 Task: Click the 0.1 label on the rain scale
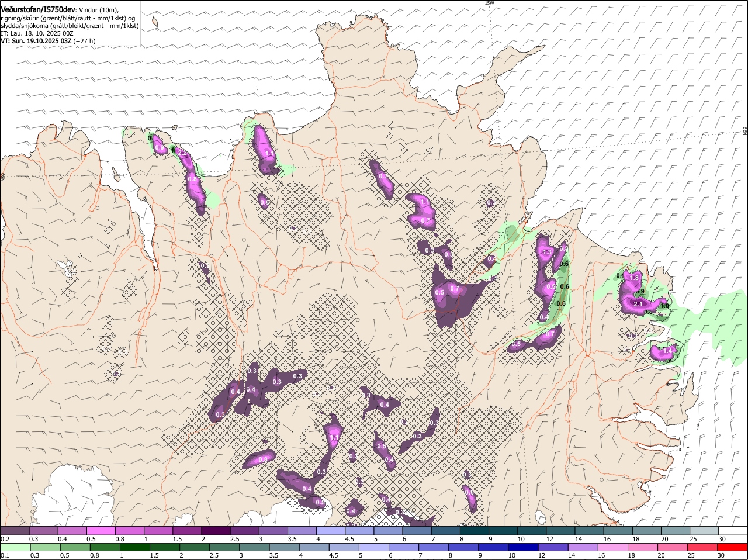(5, 555)
